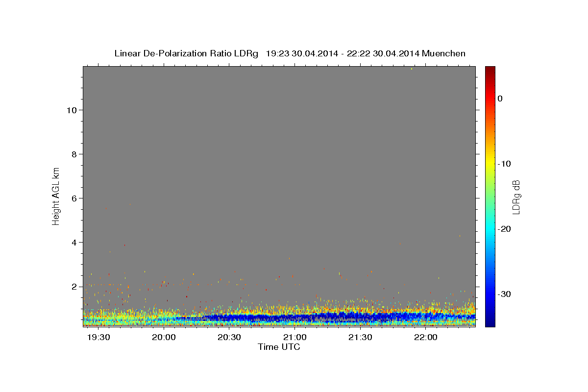Click the colorbar tick label -10
The width and height of the screenshot is (588, 392).
(505, 164)
